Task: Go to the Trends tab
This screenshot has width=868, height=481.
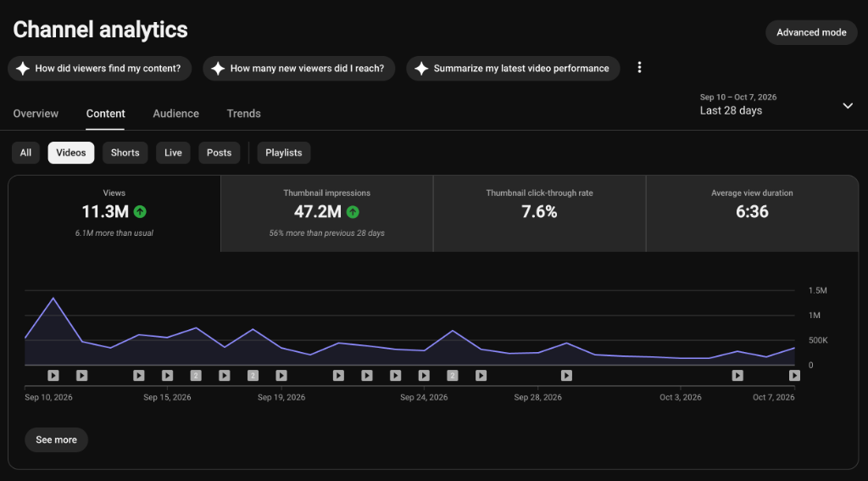Action: pos(243,114)
